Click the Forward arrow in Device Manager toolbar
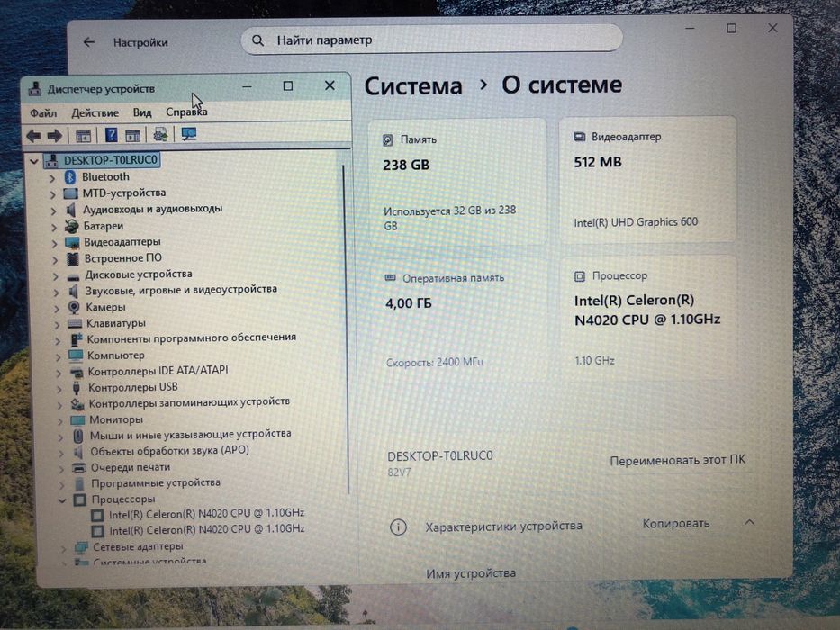Screen dimensions: 840x630 55,136
